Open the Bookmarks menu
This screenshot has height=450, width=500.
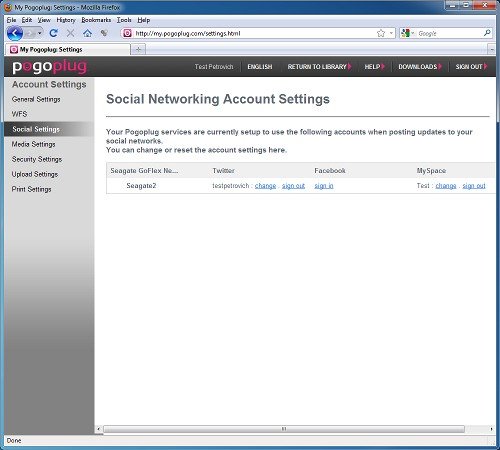[x=96, y=20]
